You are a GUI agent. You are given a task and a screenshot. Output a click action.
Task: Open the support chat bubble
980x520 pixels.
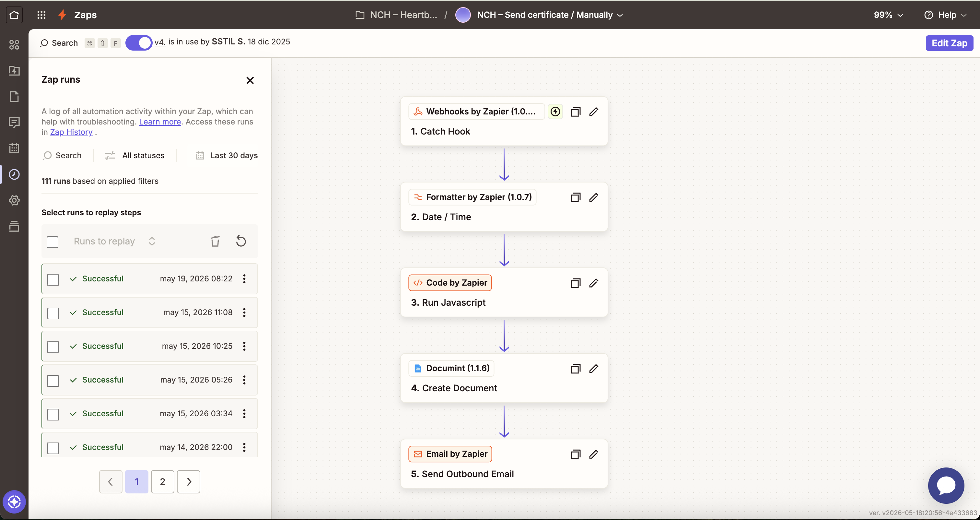pos(946,485)
